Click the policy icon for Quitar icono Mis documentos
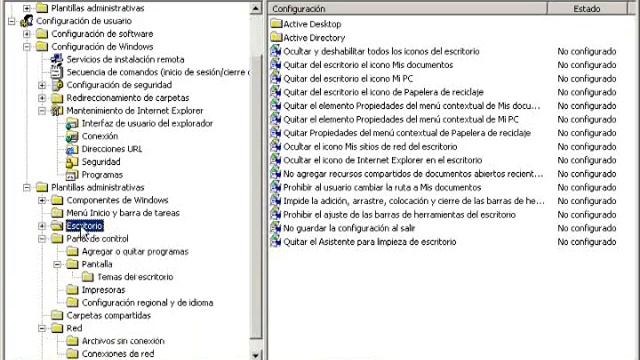 tap(276, 64)
